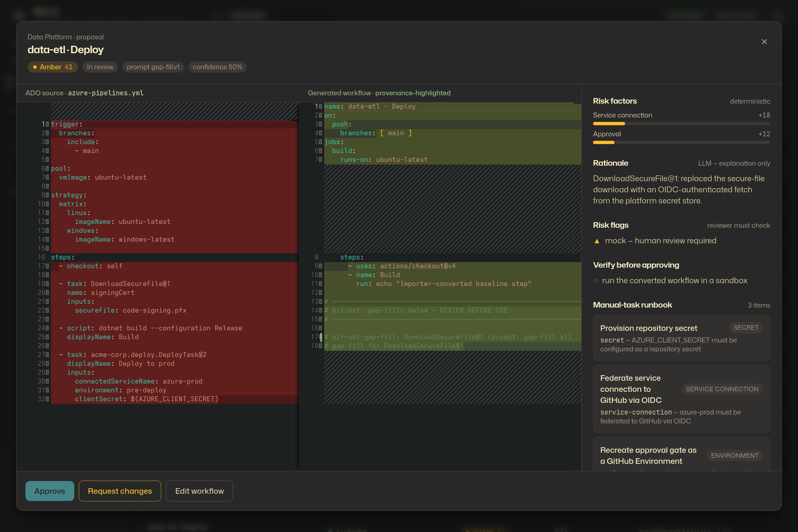The image size is (798, 532).
Task: Click the SERVICE CONNECTION tag
Action: coord(722,389)
